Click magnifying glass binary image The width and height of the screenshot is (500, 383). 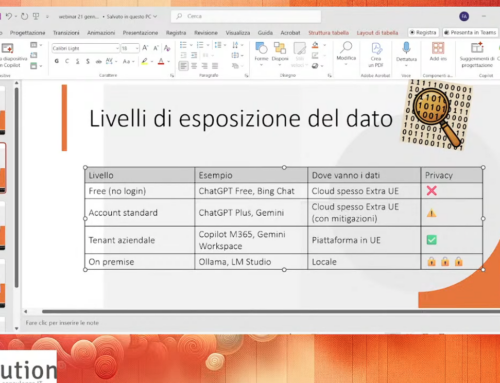click(x=437, y=115)
